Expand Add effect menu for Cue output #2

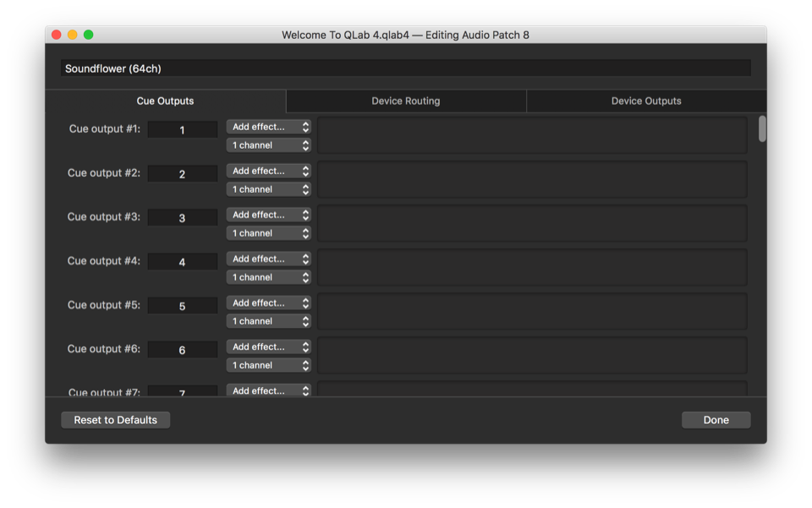click(x=268, y=171)
